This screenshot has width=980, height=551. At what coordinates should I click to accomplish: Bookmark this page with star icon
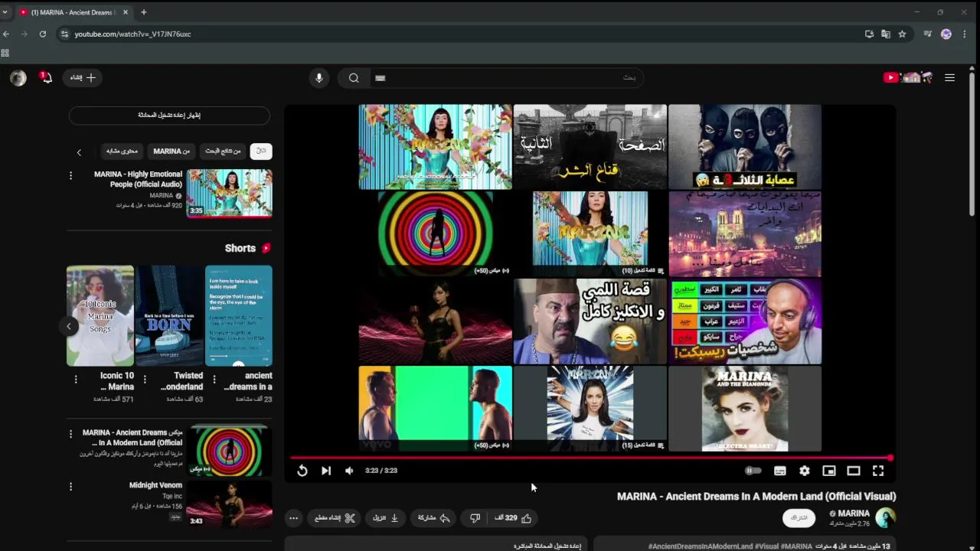903,34
